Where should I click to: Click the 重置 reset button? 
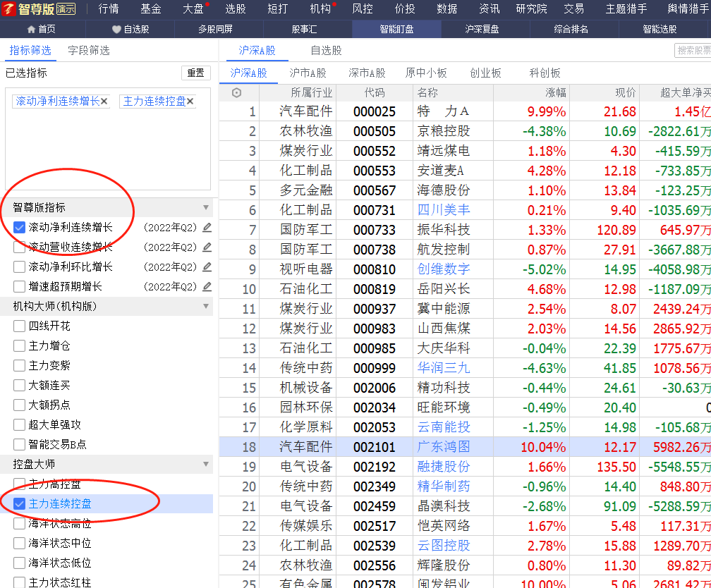(x=196, y=73)
